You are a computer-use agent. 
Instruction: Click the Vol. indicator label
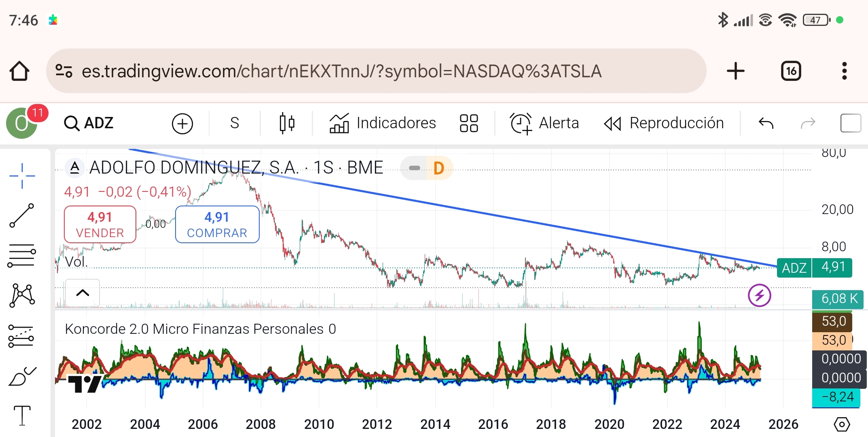(x=76, y=262)
